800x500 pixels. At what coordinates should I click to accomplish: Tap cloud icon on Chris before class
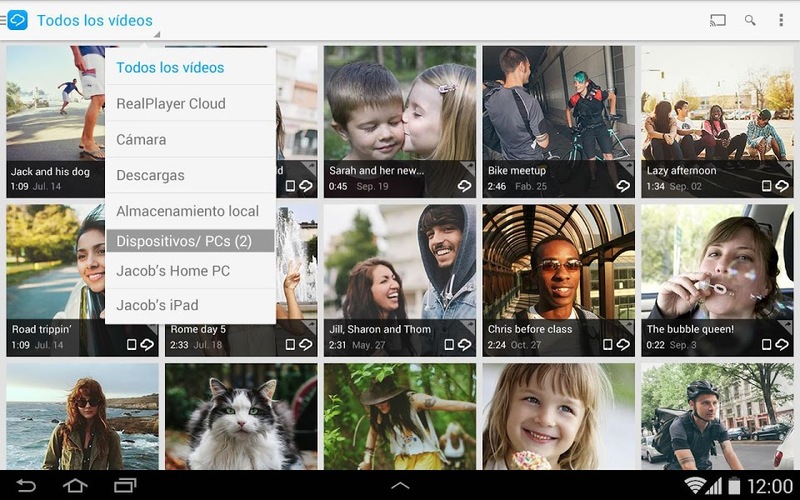click(x=623, y=344)
